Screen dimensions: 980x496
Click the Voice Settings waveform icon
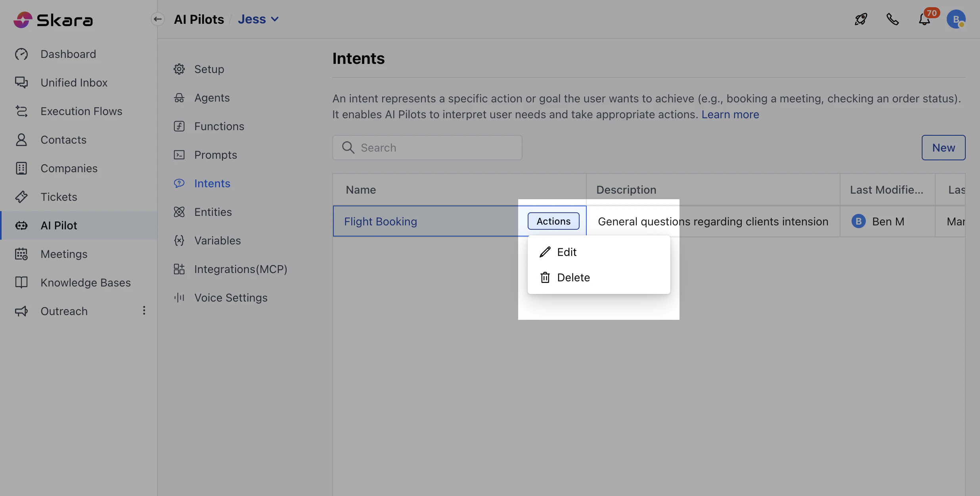[x=179, y=298]
